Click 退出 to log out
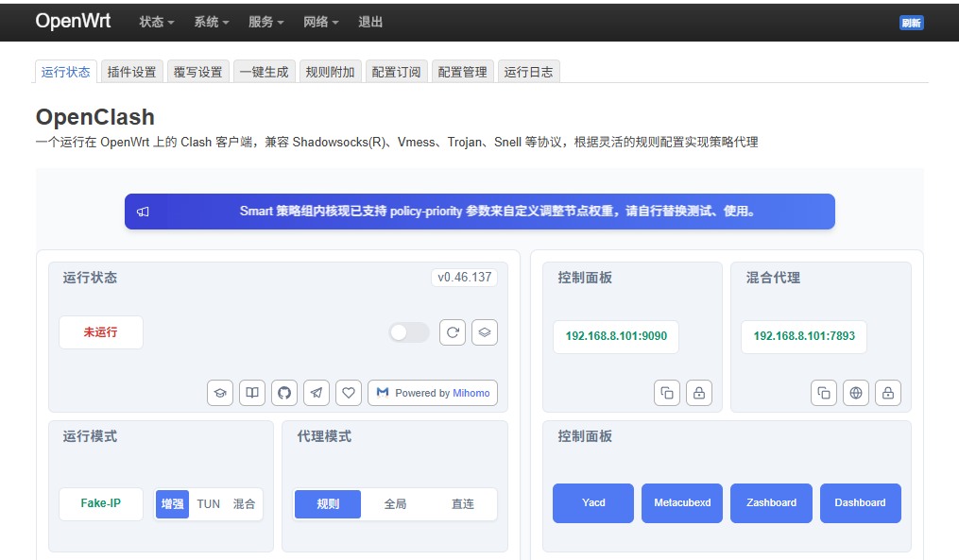 point(370,22)
